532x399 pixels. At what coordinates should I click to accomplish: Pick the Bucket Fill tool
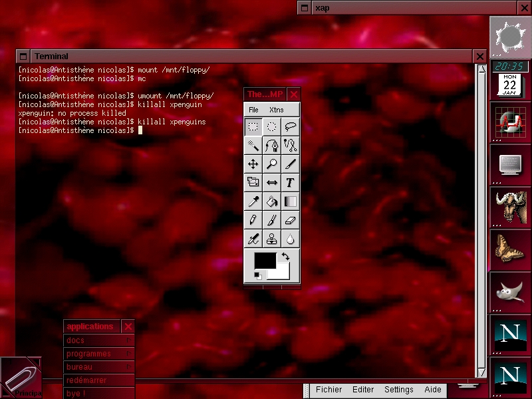click(272, 201)
